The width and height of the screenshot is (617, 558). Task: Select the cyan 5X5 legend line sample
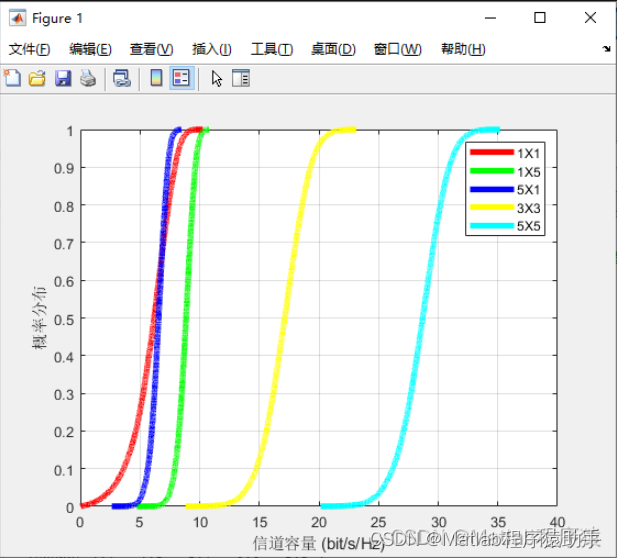click(x=492, y=225)
